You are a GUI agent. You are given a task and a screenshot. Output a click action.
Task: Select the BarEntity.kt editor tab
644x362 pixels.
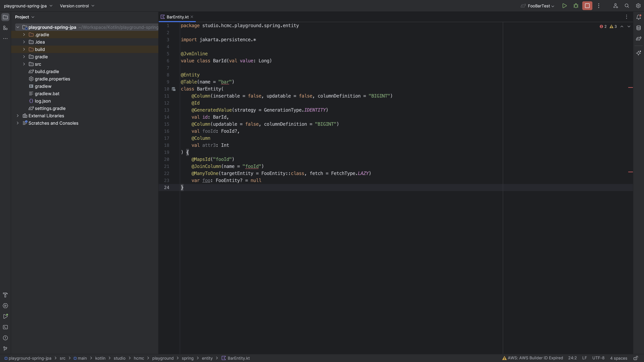[x=177, y=17]
